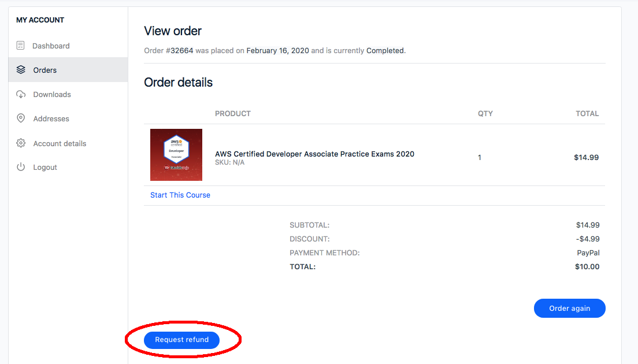Viewport: 638px width, 364px height.
Task: Select Orders in the account menu
Action: (x=45, y=70)
